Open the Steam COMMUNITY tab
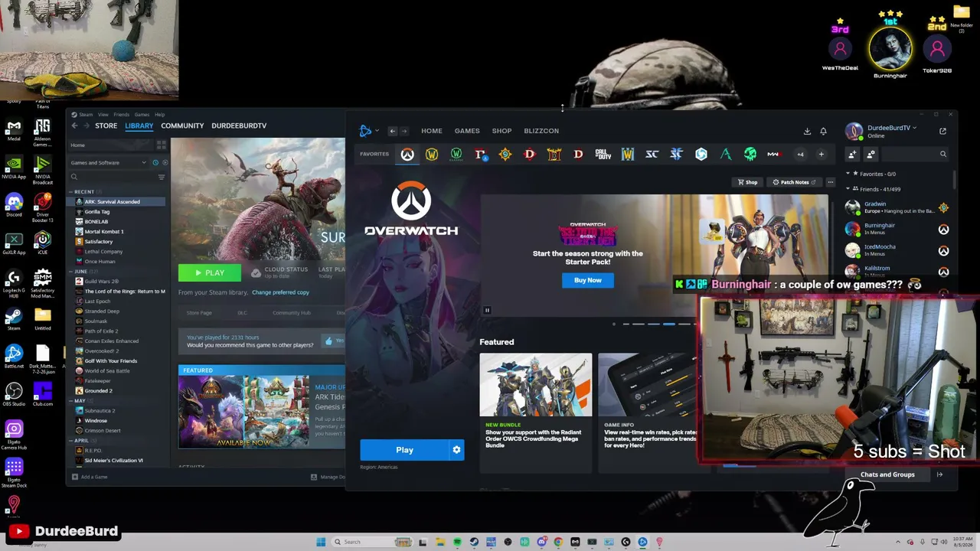This screenshot has width=980, height=551. pos(182,126)
